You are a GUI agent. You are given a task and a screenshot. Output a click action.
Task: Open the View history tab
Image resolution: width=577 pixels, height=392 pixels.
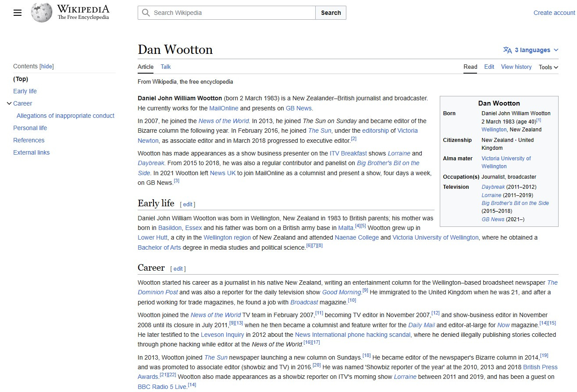click(516, 67)
